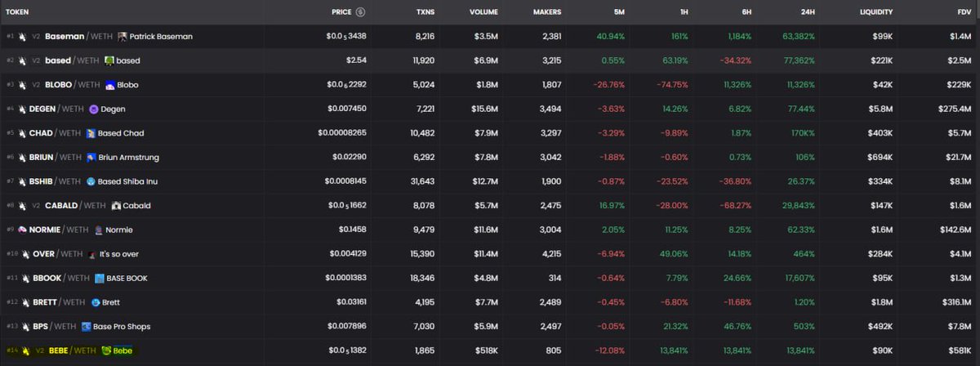This screenshot has width=980, height=366.
Task: Sort by the MAKERS column header
Action: tap(546, 12)
